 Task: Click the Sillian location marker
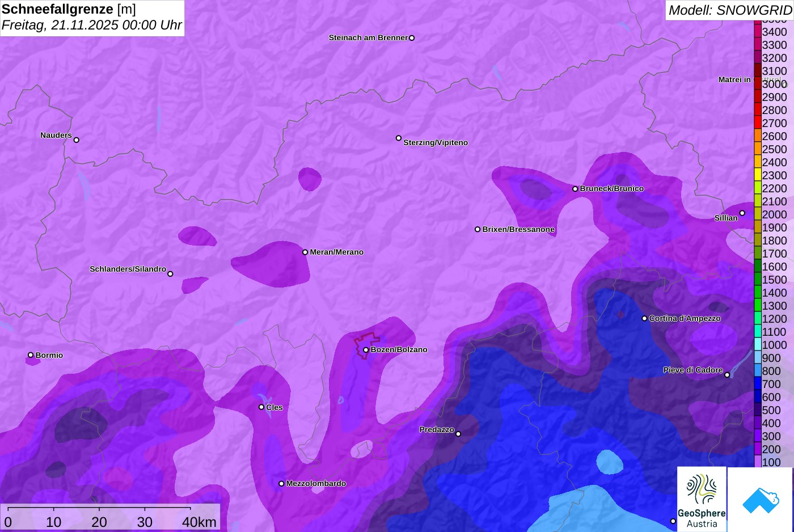pos(742,213)
